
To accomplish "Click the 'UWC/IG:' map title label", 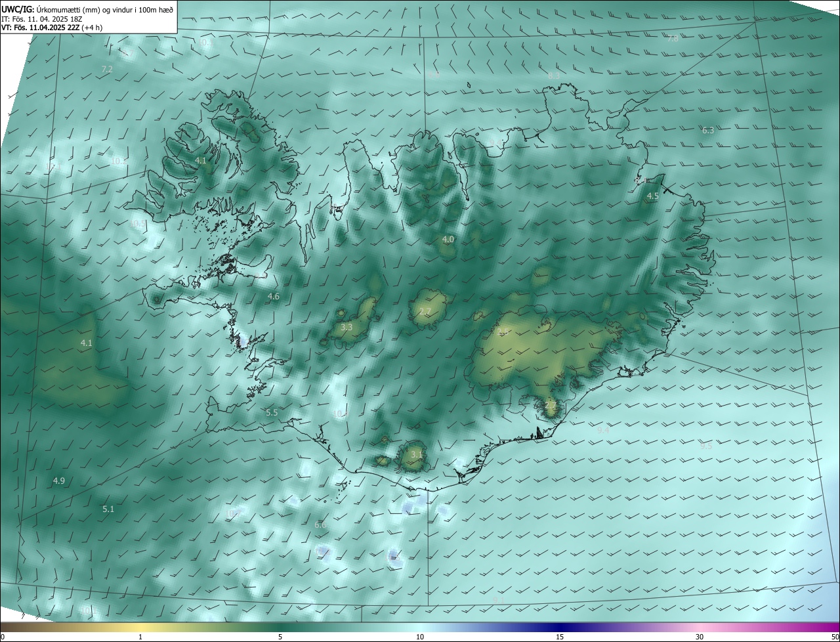I will tap(18, 9).
